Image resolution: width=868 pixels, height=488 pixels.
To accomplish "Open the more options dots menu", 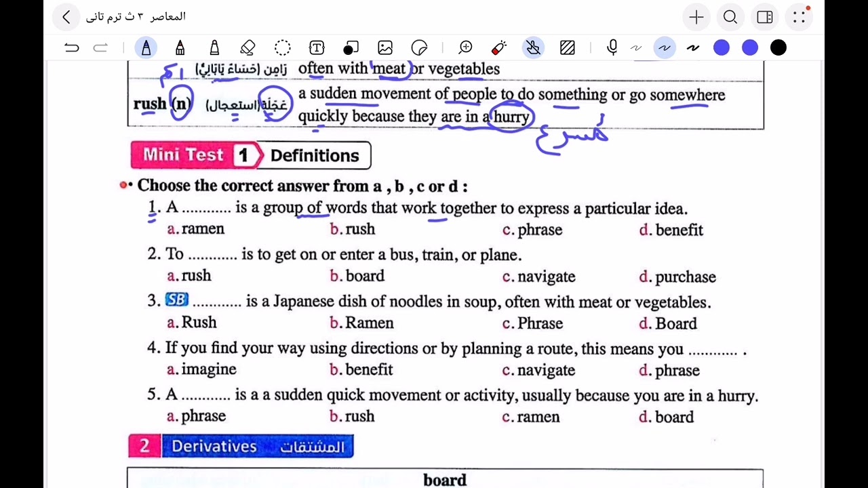I will tap(799, 17).
